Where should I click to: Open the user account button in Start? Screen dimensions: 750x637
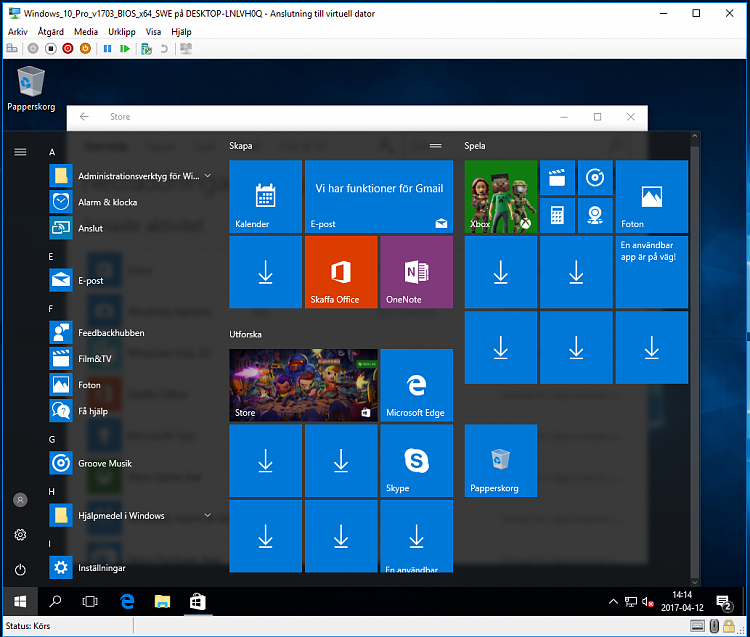[20, 500]
